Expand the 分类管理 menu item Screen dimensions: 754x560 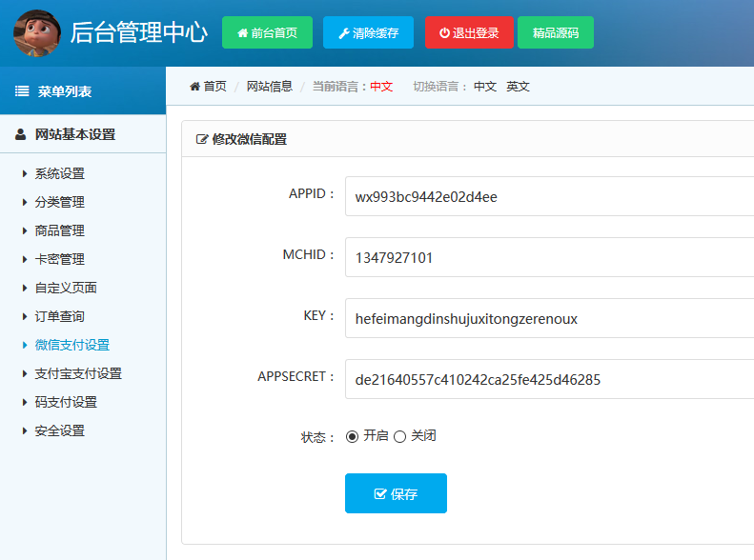[59, 202]
